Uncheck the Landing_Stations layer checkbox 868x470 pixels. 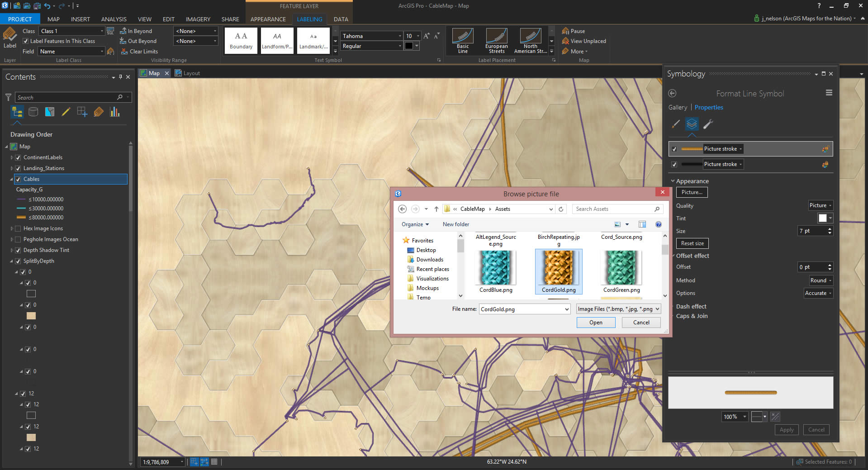click(x=18, y=168)
